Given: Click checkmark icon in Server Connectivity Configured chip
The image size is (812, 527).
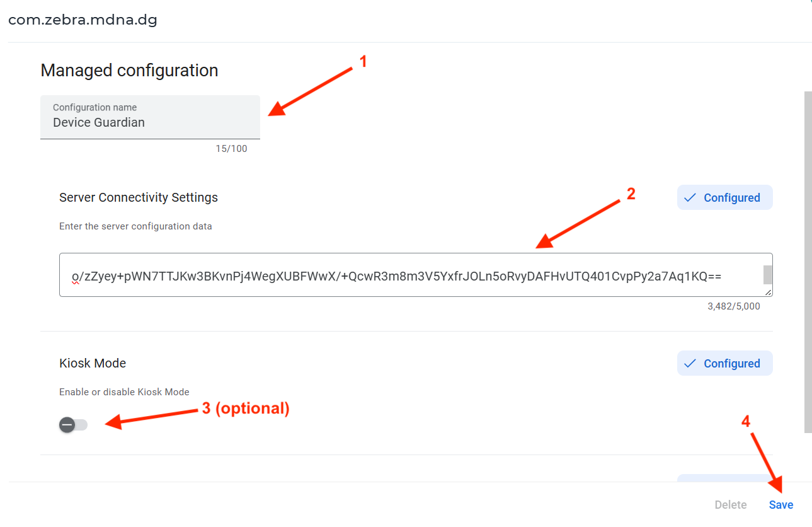Looking at the screenshot, I should click(690, 198).
